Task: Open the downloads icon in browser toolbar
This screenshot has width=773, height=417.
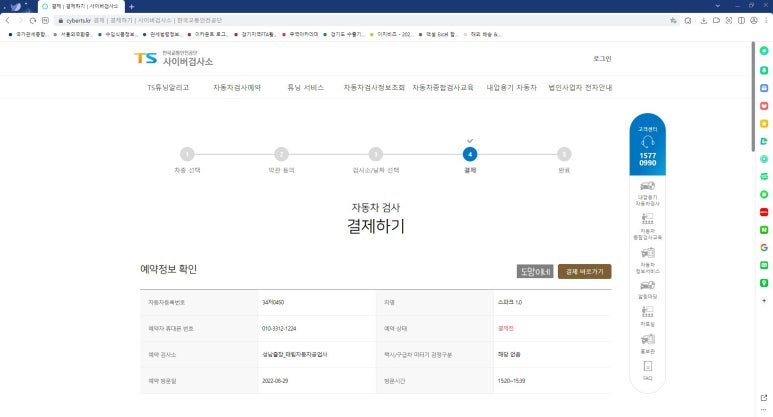Action: (x=703, y=20)
